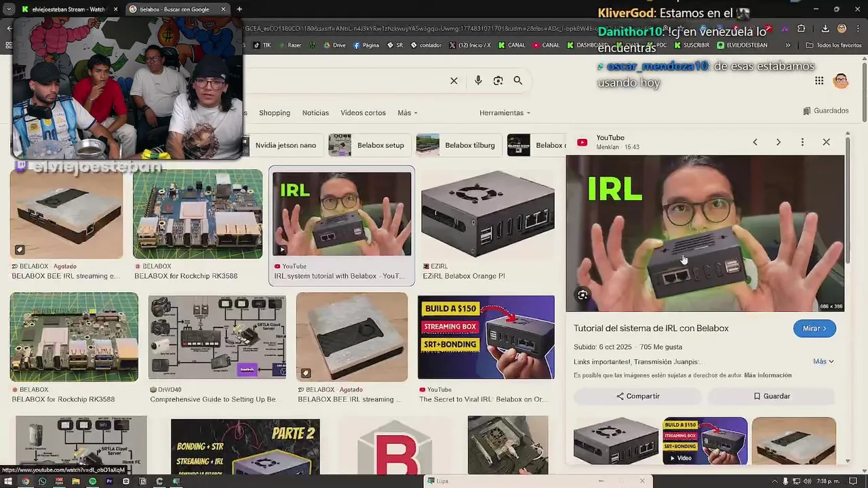The width and height of the screenshot is (868, 488).
Task: Close the belabox Google search tab
Action: pos(224,9)
